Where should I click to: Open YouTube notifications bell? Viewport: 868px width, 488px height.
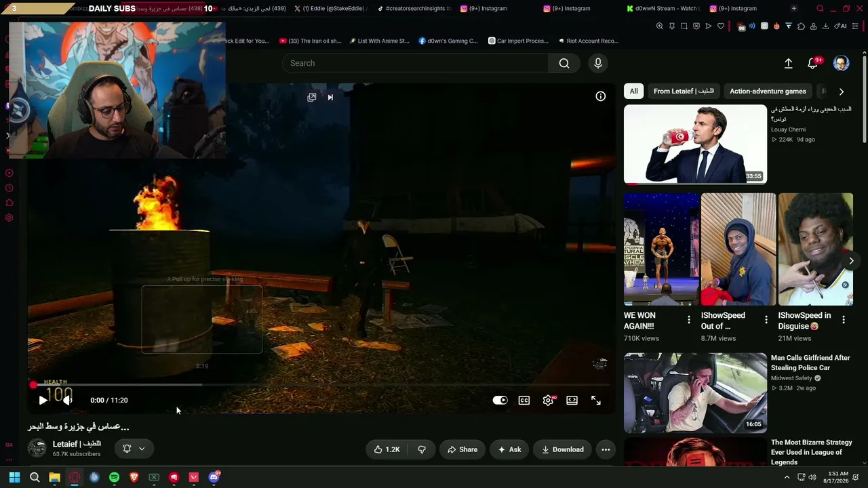tap(813, 63)
